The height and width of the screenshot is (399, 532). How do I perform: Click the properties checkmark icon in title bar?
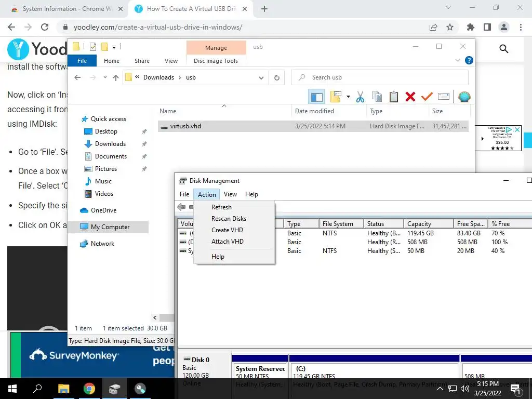point(92,47)
